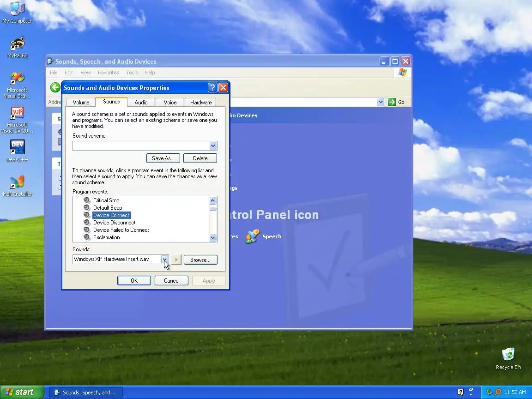
Task: Click the Windows flag logo in the Control Panel window
Action: [403, 72]
